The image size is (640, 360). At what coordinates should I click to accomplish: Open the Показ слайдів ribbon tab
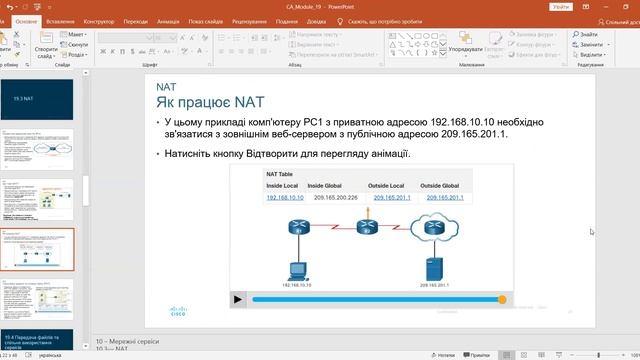point(206,22)
